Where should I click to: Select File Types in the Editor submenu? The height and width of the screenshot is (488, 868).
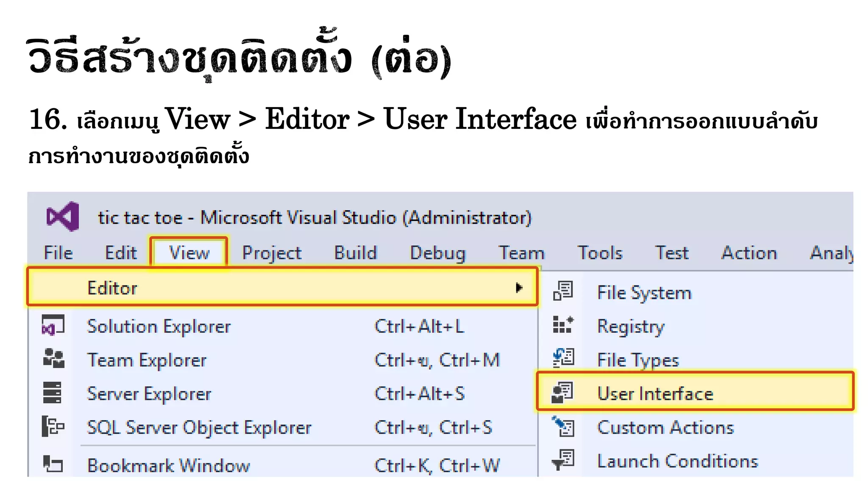696,360
